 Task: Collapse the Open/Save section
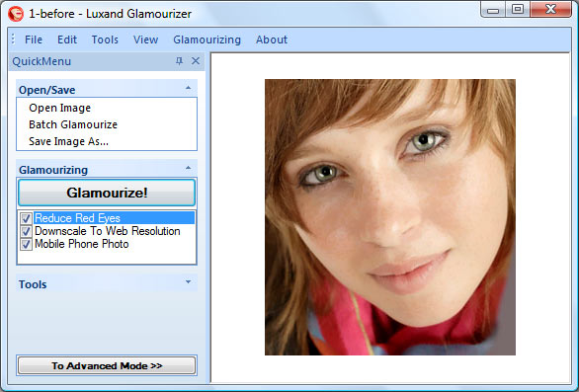[x=188, y=88]
